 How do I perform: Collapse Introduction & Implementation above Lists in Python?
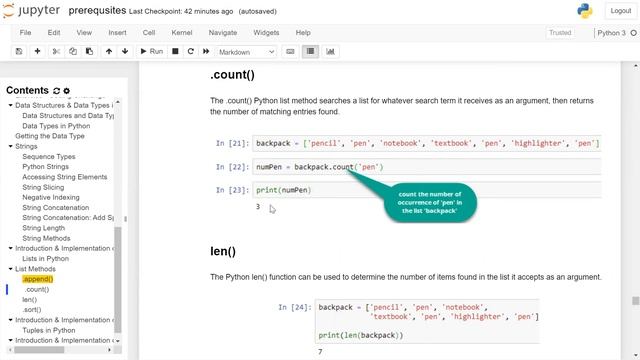pyautogui.click(x=10, y=248)
